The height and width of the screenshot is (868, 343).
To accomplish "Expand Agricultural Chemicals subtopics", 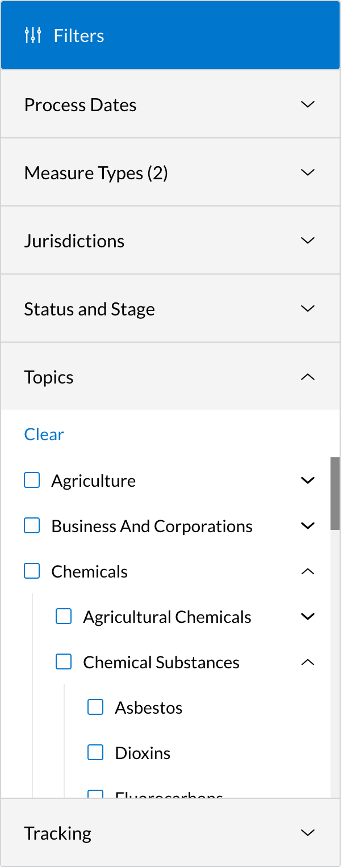I will click(x=307, y=616).
